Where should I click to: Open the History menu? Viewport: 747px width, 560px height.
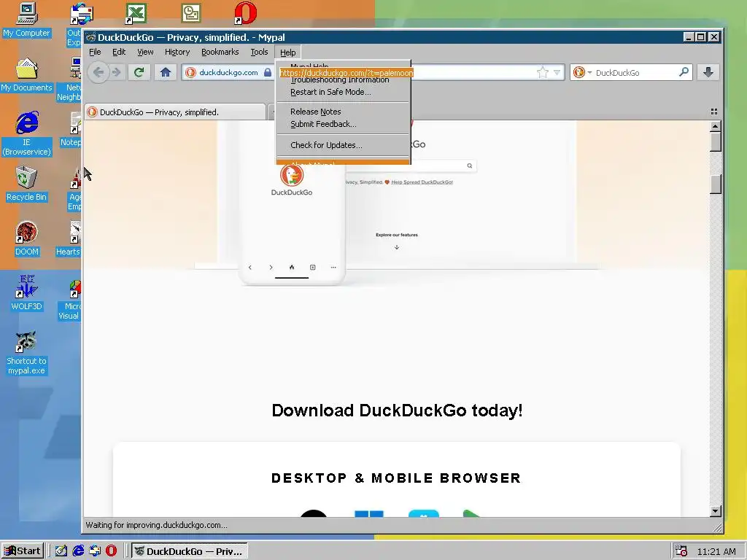[177, 52]
